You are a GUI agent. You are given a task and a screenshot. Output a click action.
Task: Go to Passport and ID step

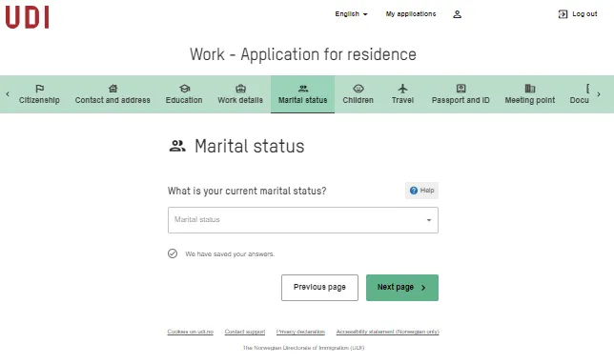point(460,94)
